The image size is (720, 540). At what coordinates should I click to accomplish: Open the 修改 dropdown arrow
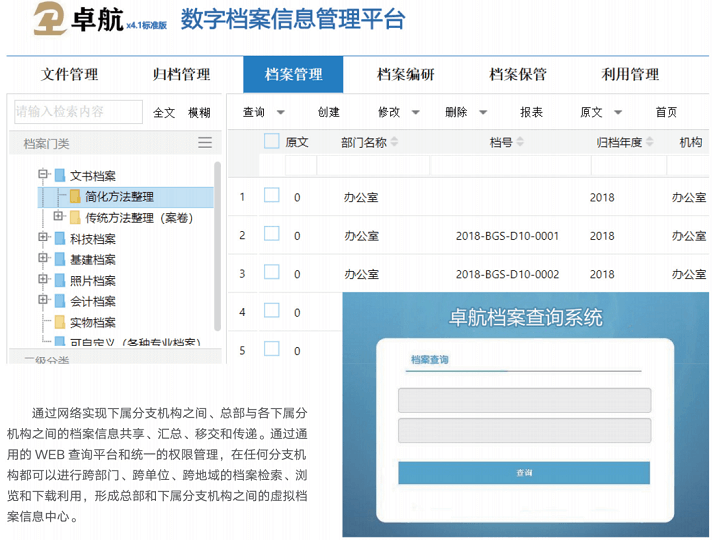416,112
